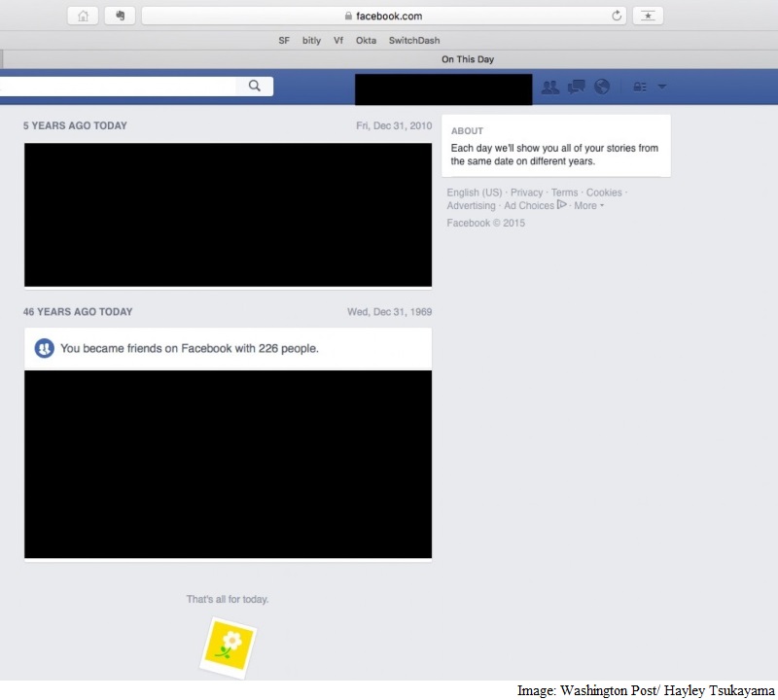Open the bitly bookmark
This screenshot has width=778, height=700.
(x=311, y=40)
